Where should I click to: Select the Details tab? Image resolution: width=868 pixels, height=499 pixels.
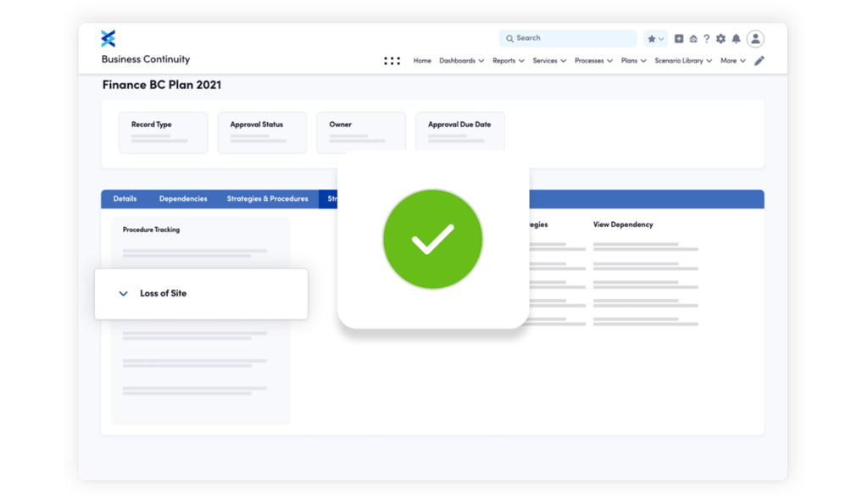tap(125, 199)
